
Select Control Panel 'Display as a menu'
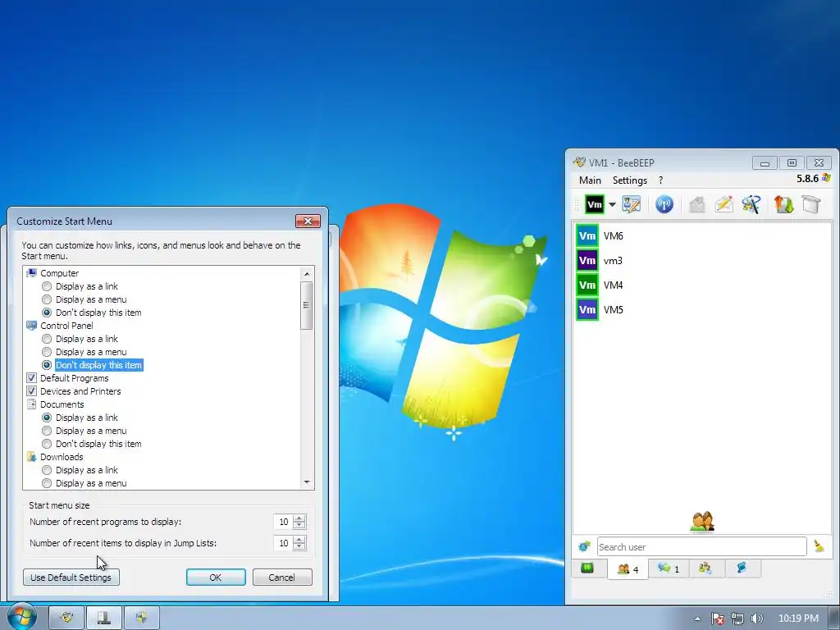pos(47,352)
